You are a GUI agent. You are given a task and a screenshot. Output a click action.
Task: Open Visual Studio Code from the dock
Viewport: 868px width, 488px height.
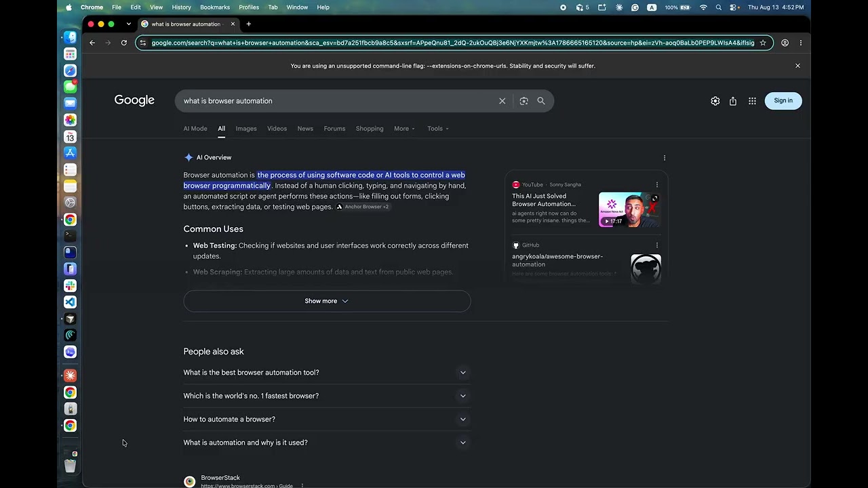click(x=70, y=302)
